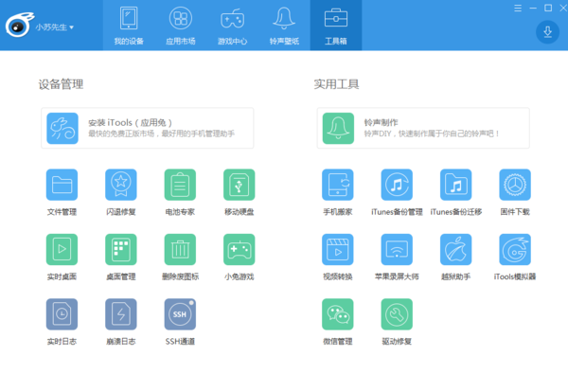Launch the 小兔游戏 gamepad tool

coord(240,250)
